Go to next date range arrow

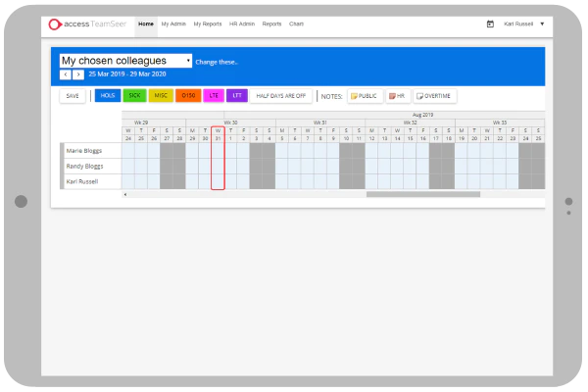pos(78,74)
